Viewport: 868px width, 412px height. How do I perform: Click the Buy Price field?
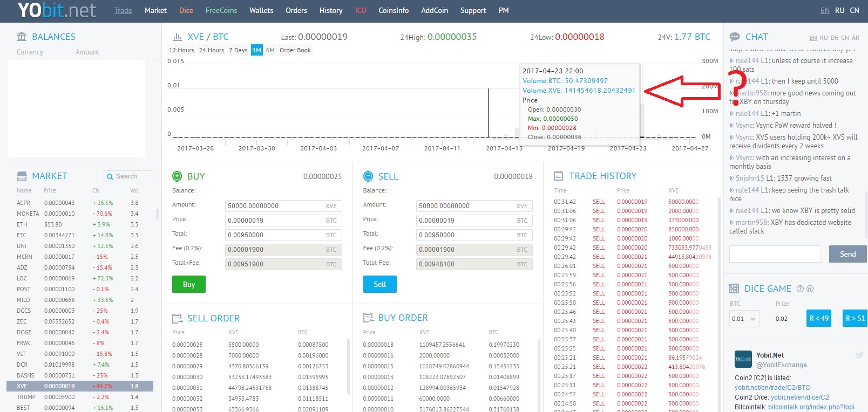[283, 221]
